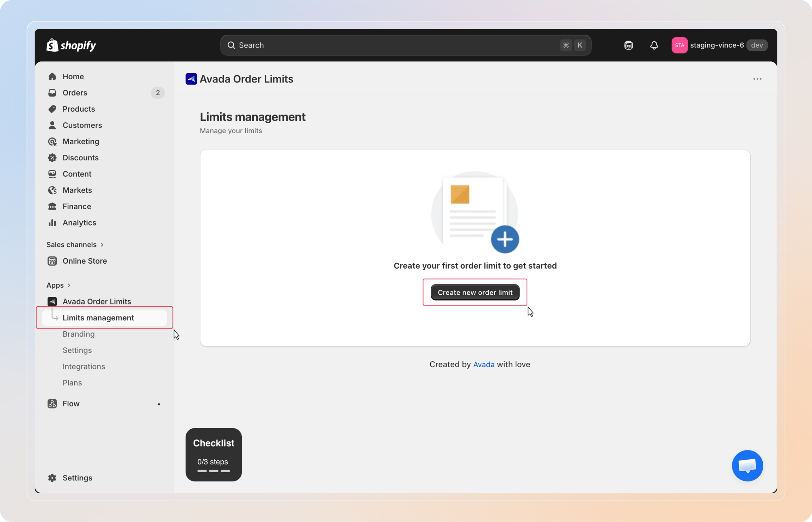Click the Settings gear icon at bottom
The width and height of the screenshot is (812, 522).
(x=52, y=478)
